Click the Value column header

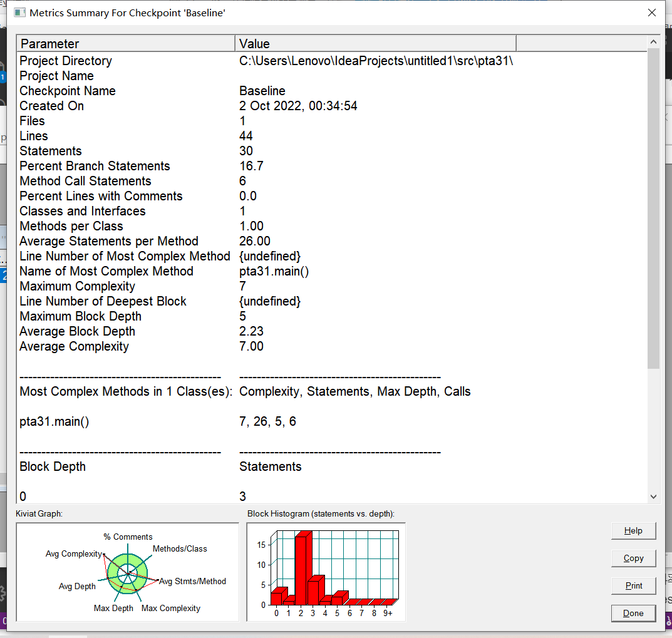[x=376, y=44]
